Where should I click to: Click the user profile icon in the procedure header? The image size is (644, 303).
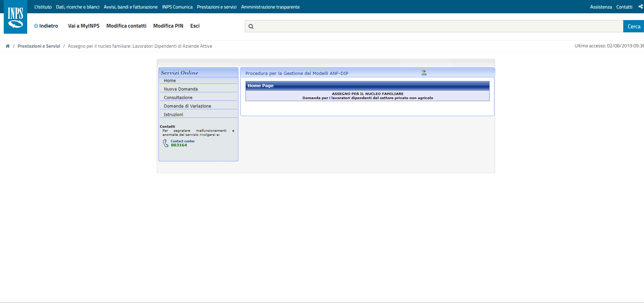coord(424,73)
